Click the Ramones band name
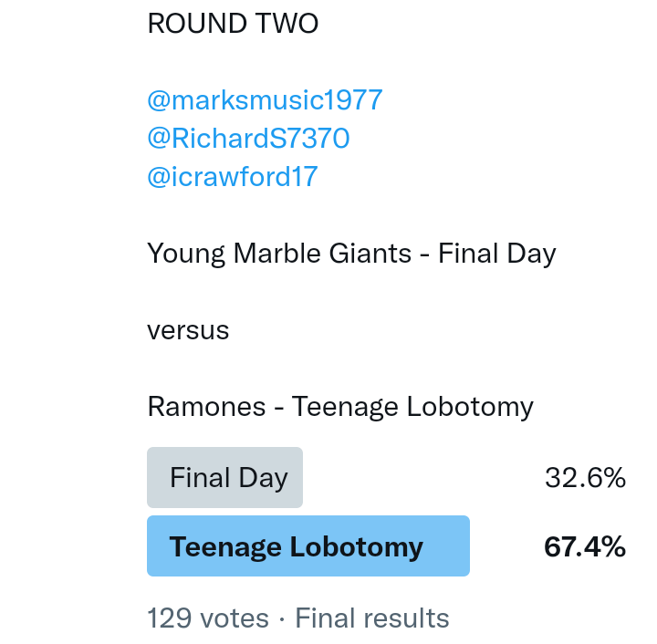 coord(206,406)
